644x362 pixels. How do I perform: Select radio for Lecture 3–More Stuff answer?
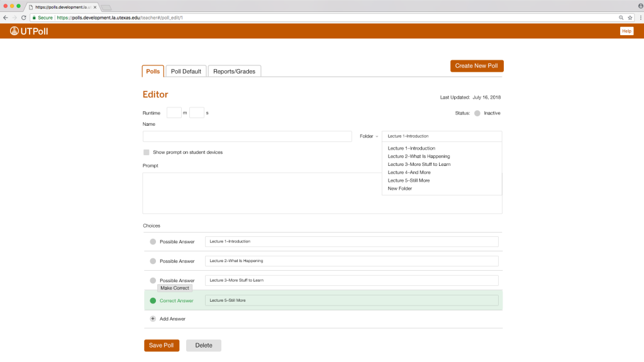(x=153, y=281)
